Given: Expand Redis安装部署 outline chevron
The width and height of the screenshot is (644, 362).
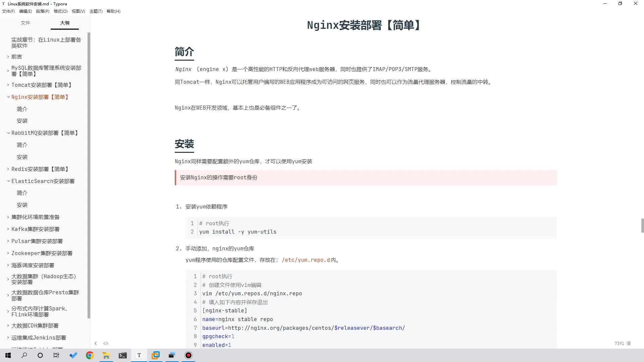Looking at the screenshot, I should pos(8,169).
